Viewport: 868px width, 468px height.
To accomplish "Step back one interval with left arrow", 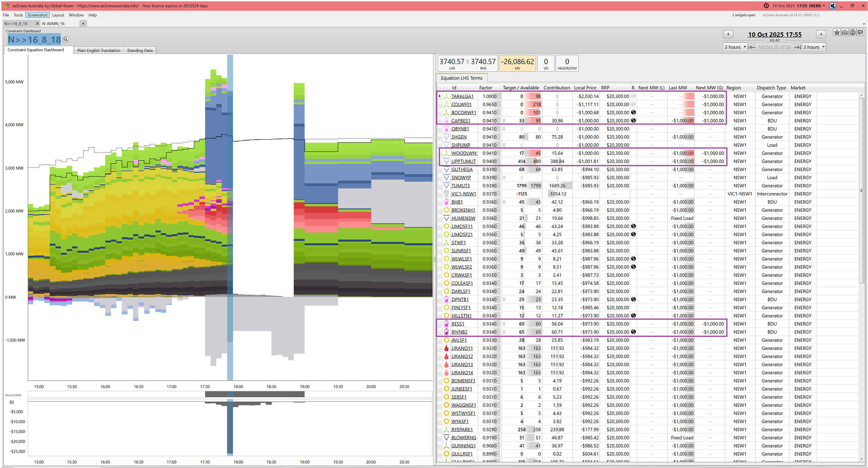I will tap(728, 34).
